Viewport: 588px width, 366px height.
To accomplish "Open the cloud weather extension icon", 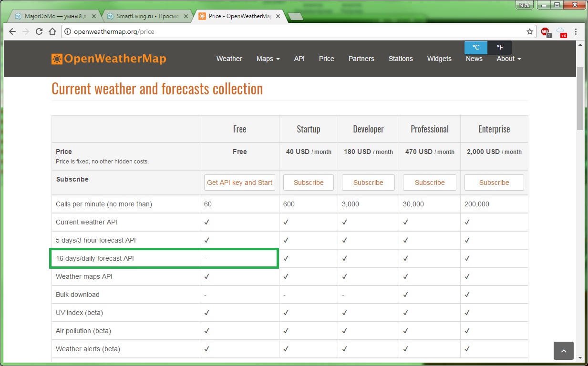I will (x=561, y=32).
